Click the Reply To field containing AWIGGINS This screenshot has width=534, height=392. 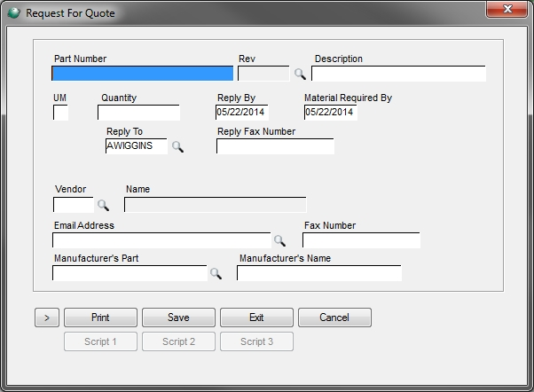[x=137, y=146]
